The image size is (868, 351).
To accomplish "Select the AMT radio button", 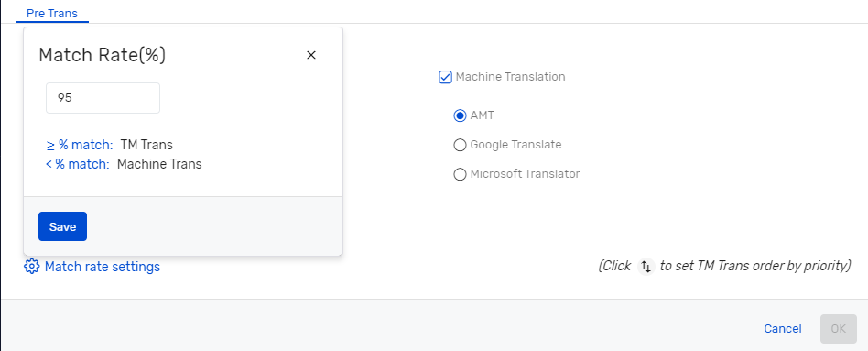I will [460, 115].
